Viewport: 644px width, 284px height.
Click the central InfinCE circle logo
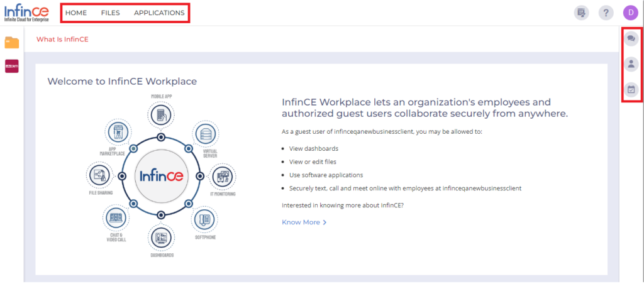(161, 177)
